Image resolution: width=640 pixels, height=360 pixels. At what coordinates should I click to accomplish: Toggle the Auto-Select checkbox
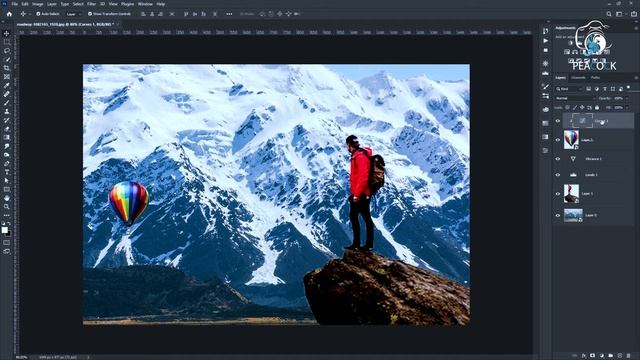pyautogui.click(x=38, y=14)
